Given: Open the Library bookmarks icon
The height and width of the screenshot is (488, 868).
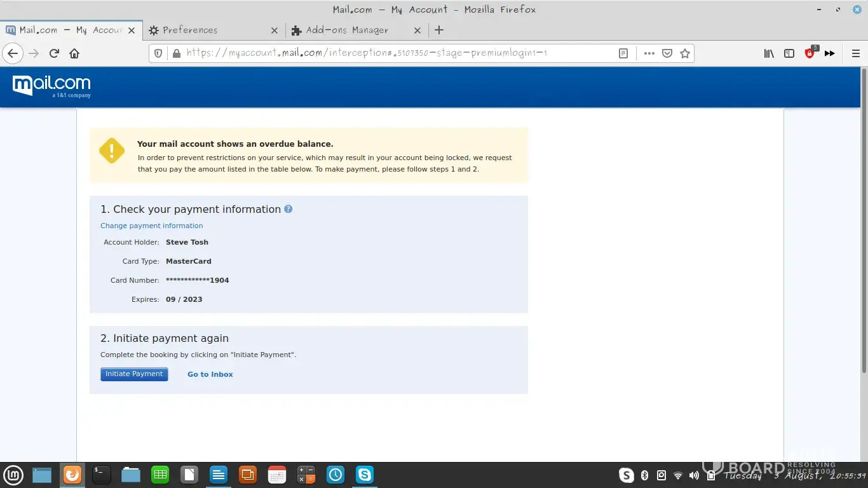Looking at the screenshot, I should tap(769, 53).
